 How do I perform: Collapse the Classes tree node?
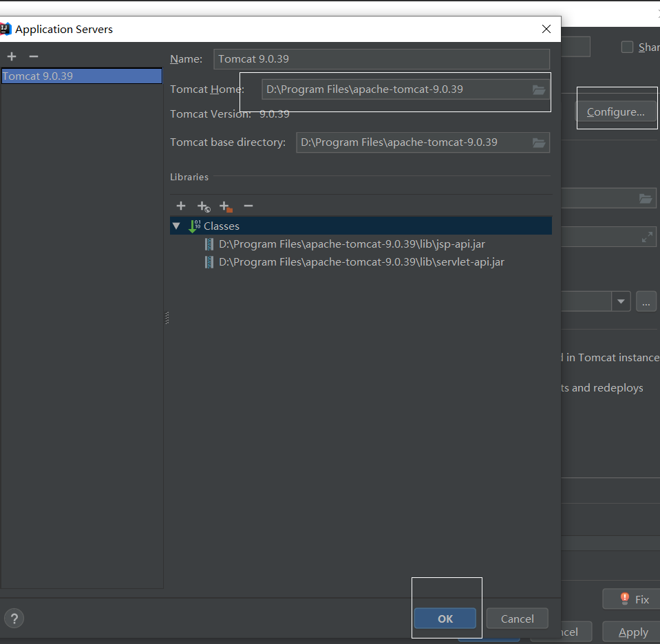pyautogui.click(x=176, y=226)
